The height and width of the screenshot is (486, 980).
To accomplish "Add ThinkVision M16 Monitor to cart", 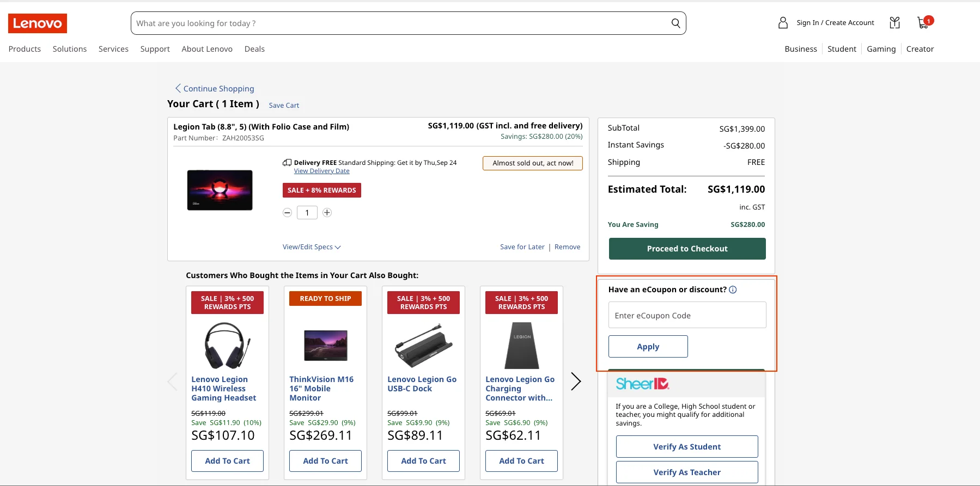I will click(326, 461).
